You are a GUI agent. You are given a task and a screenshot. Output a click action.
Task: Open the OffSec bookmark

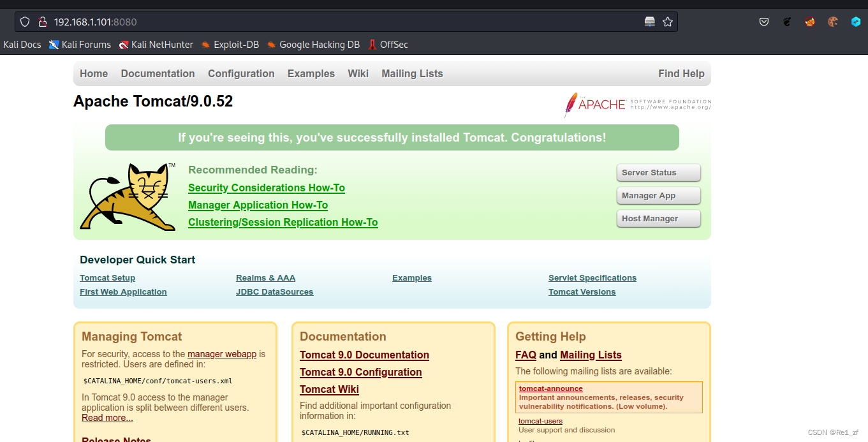[x=388, y=45]
